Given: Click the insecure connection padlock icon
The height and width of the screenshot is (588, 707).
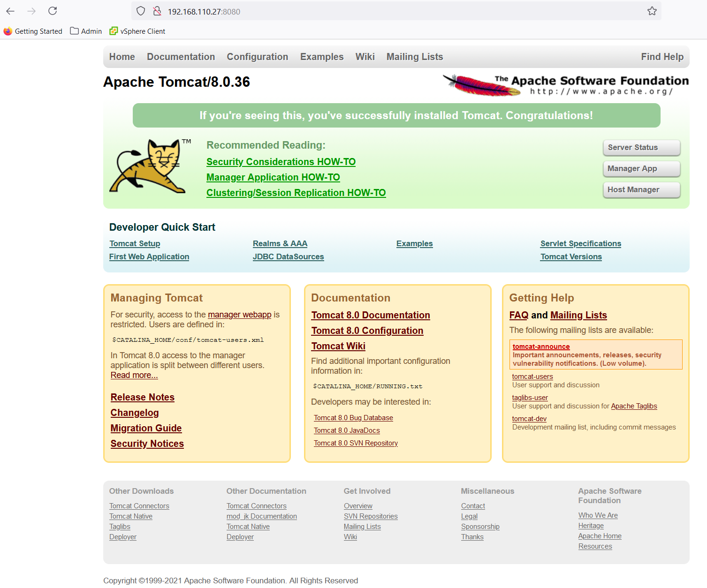Looking at the screenshot, I should (x=157, y=11).
